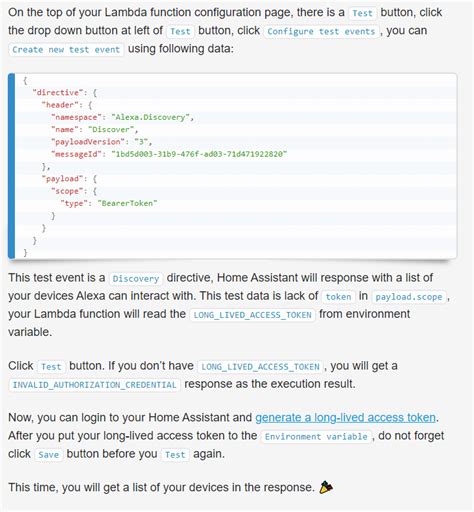Screen dimensions: 474x512
Task: Click the payload.scope inline code label
Action: click(409, 297)
